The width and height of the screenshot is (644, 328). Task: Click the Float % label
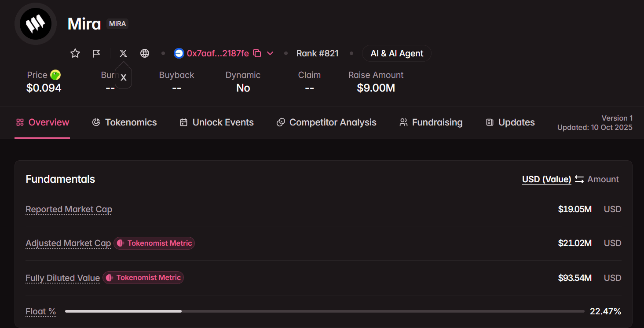41,311
